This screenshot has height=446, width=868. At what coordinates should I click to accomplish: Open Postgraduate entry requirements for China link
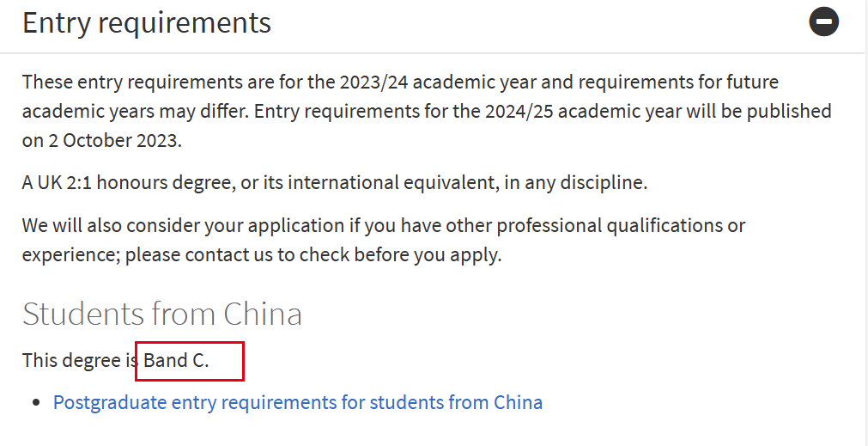(x=297, y=402)
